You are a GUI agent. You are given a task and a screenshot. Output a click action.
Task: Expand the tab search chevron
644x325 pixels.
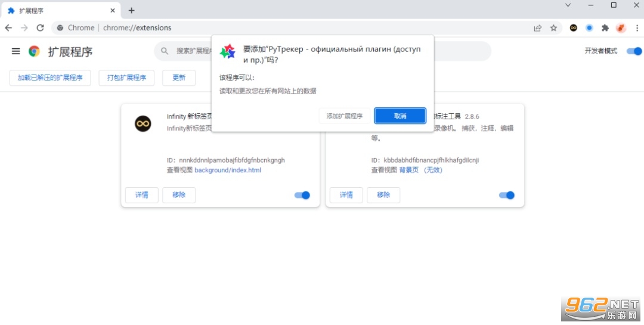coord(568,5)
